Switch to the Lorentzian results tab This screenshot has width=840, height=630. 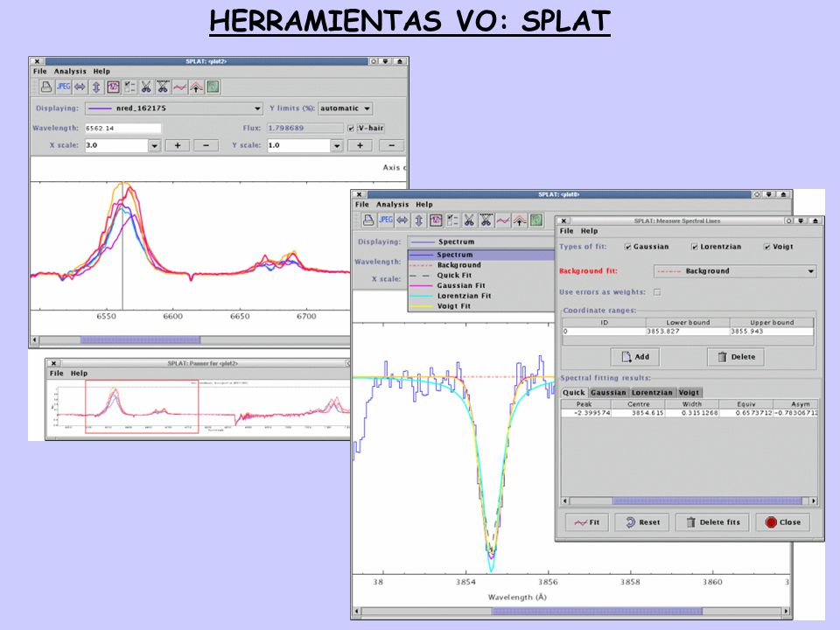pyautogui.click(x=652, y=393)
